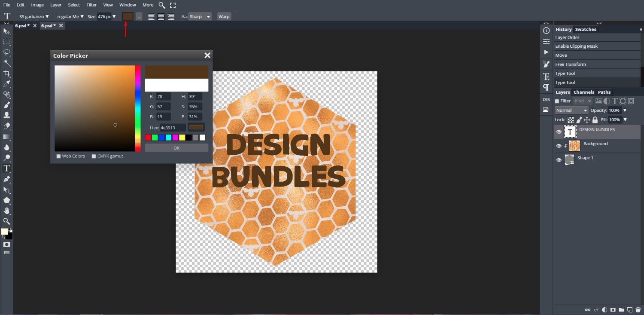Open the text Size dropdown arrow
644x315 pixels.
(114, 17)
